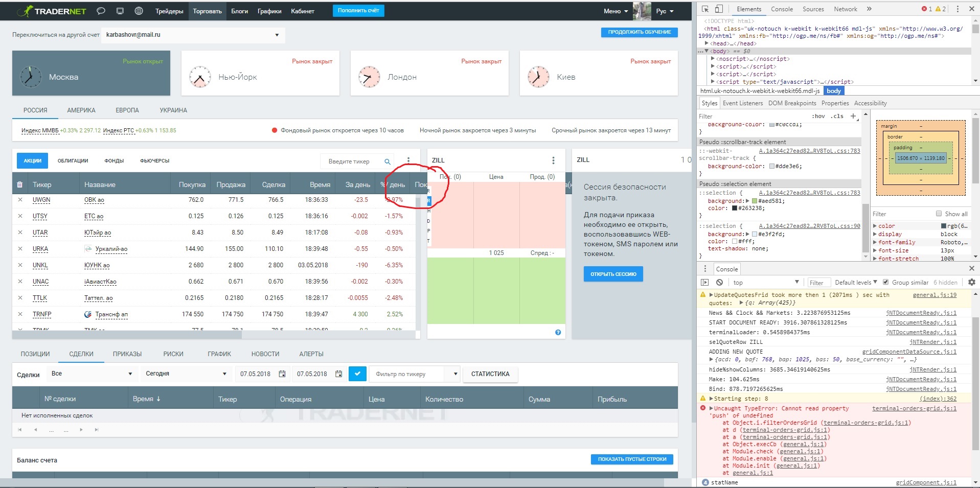Viewport: 980px width, 488px height.
Task: Select the Нью-Йорк market clock card
Action: [260, 73]
